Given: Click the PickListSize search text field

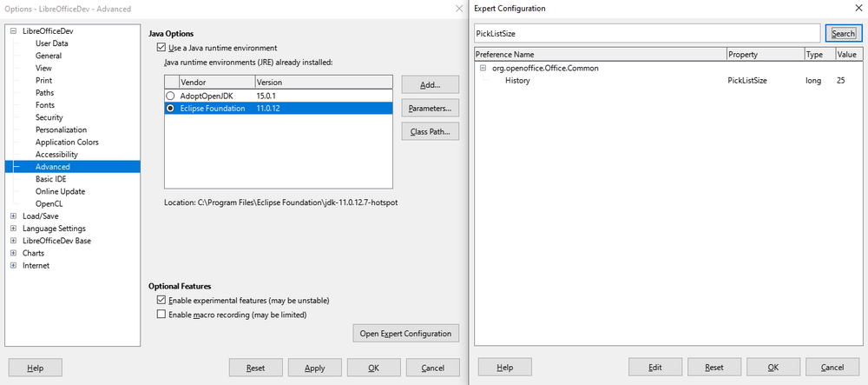Looking at the screenshot, I should tap(647, 33).
